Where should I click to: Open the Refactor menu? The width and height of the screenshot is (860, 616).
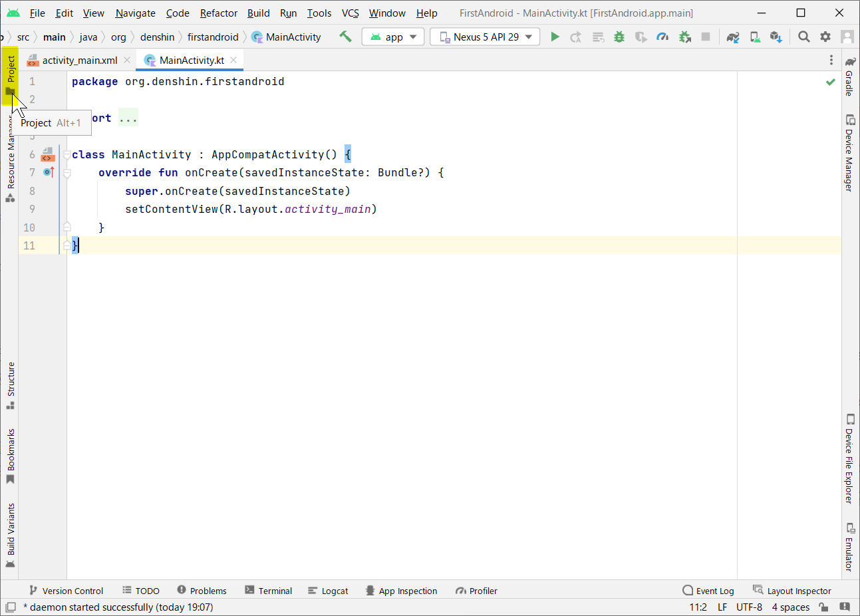(218, 13)
